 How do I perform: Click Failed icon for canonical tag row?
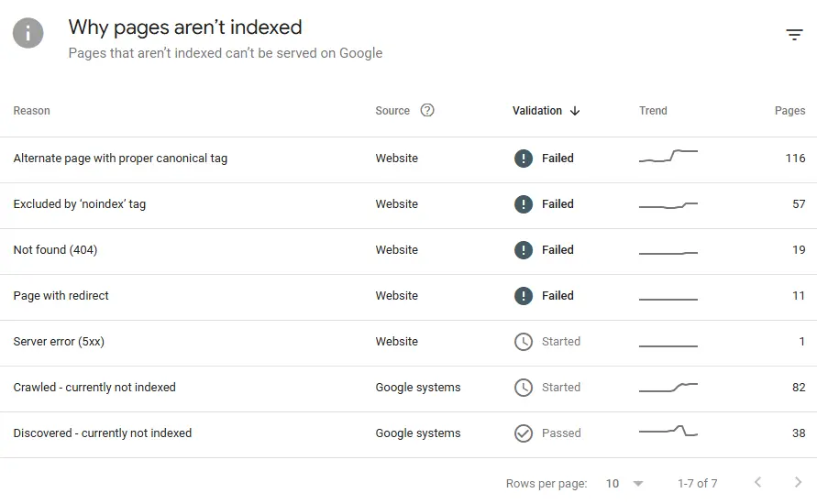coord(524,159)
